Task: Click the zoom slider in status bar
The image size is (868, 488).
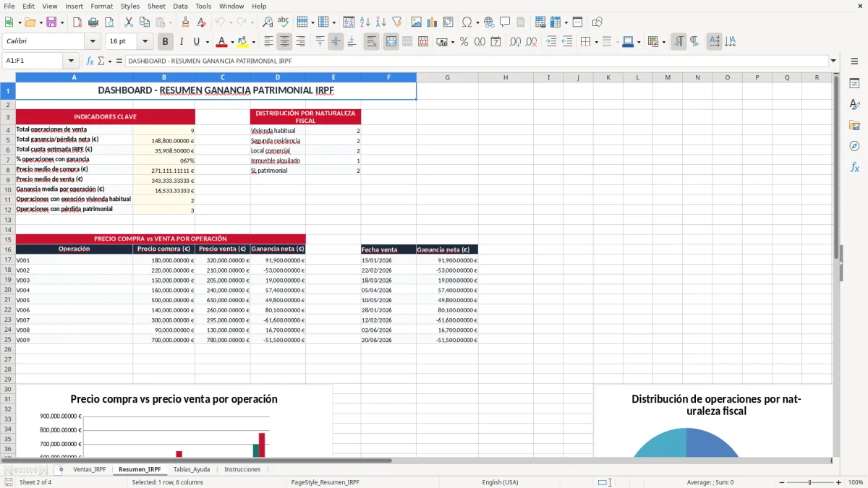Action: (810, 482)
